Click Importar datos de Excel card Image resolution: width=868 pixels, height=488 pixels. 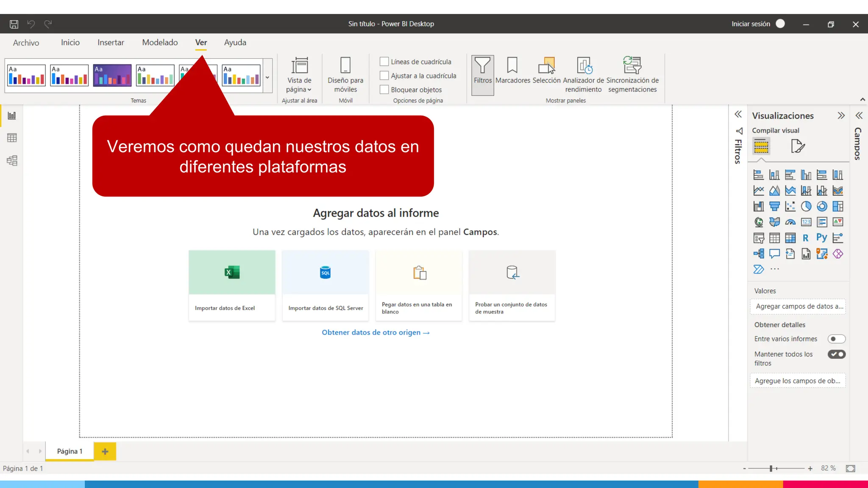[x=232, y=286]
